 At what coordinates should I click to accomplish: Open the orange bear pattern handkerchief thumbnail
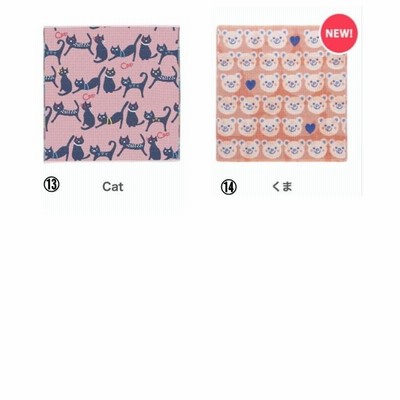[282, 94]
